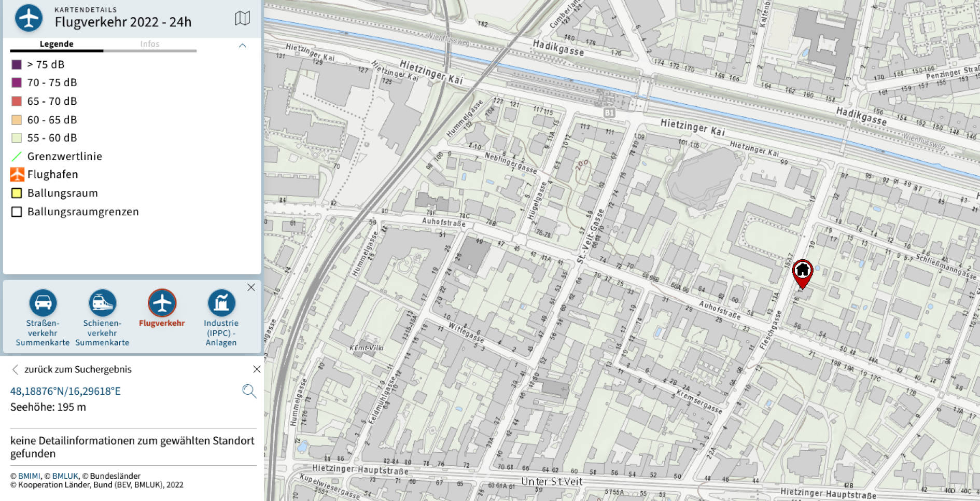
Task: Click the > 75 dB dark purple swatch
Action: (17, 65)
